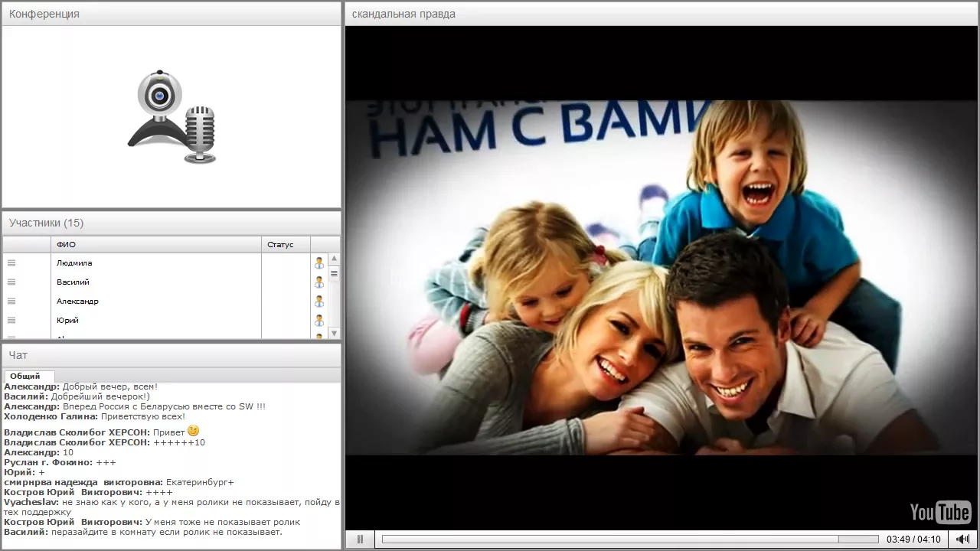Click the Конференция panel title
Viewport: 980px width, 551px height.
[x=44, y=14]
